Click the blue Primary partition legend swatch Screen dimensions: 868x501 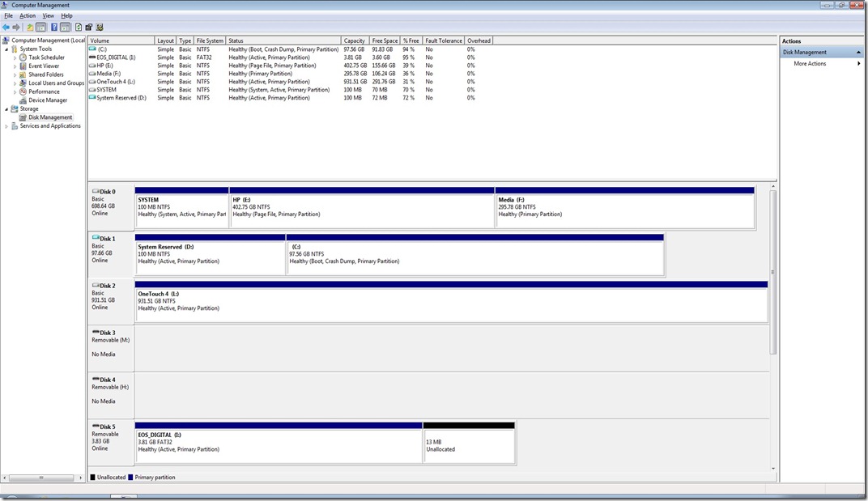(130, 478)
